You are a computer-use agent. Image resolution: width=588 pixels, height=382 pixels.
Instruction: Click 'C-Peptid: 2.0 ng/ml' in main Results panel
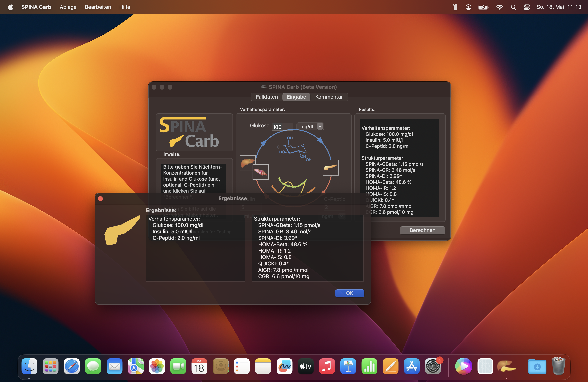click(387, 146)
